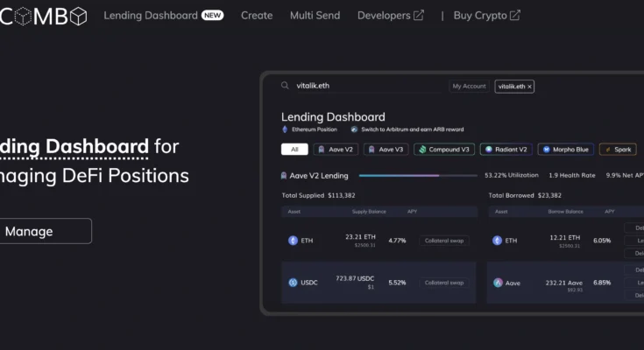
Task: Click ETH coin icon in supplied table
Action: (293, 241)
